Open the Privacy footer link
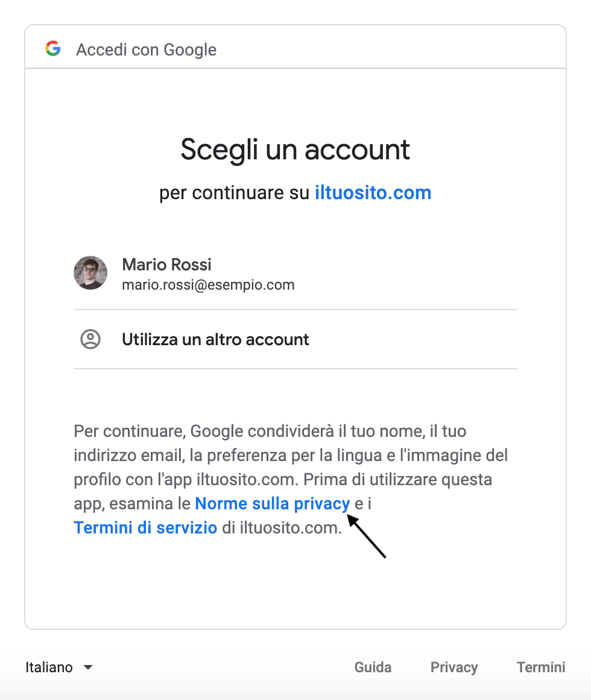 pyautogui.click(x=454, y=667)
